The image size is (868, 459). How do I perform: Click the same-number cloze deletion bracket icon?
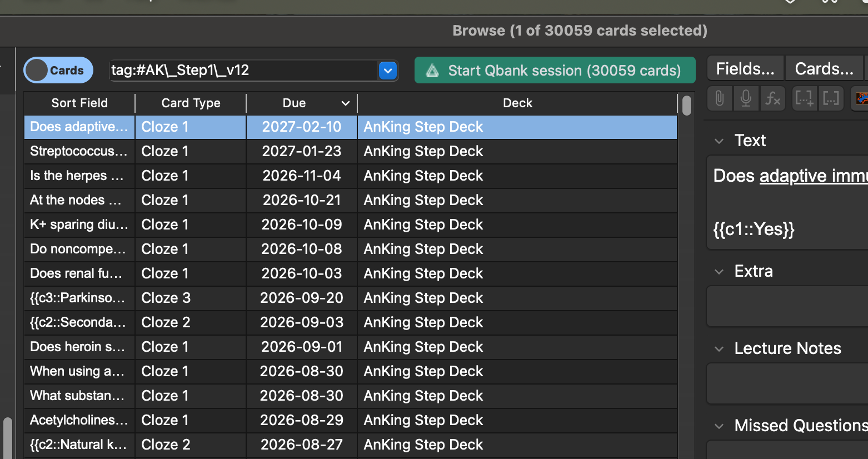831,99
